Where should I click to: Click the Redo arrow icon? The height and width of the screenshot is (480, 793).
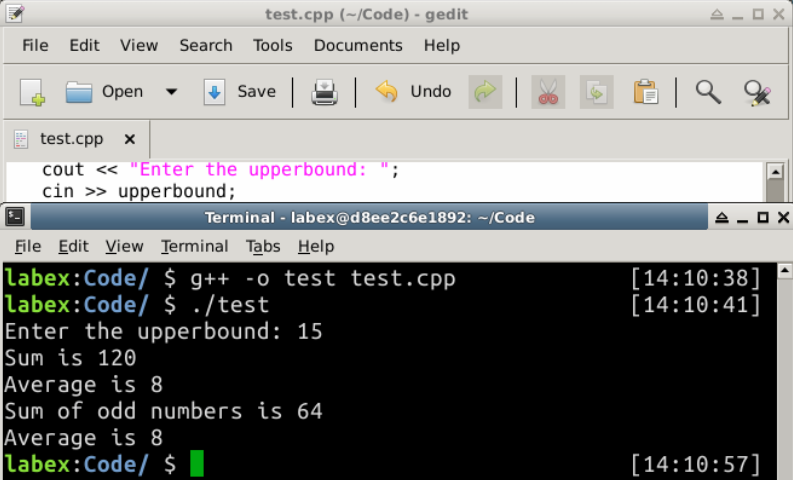[485, 92]
